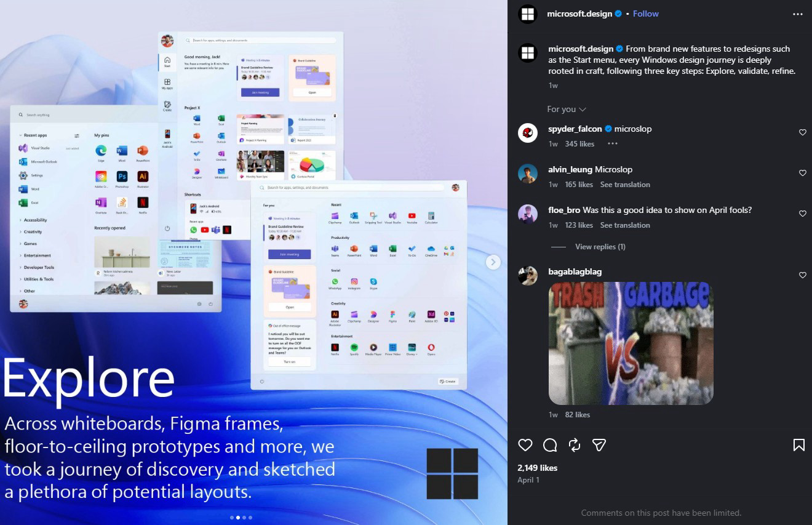See translation of alvin_leung's comment

(625, 185)
